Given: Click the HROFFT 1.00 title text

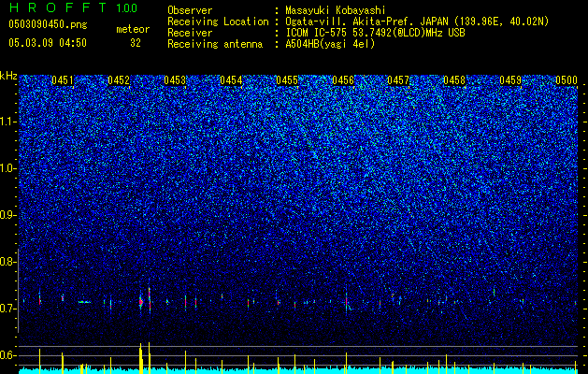Looking at the screenshot, I should point(73,7).
